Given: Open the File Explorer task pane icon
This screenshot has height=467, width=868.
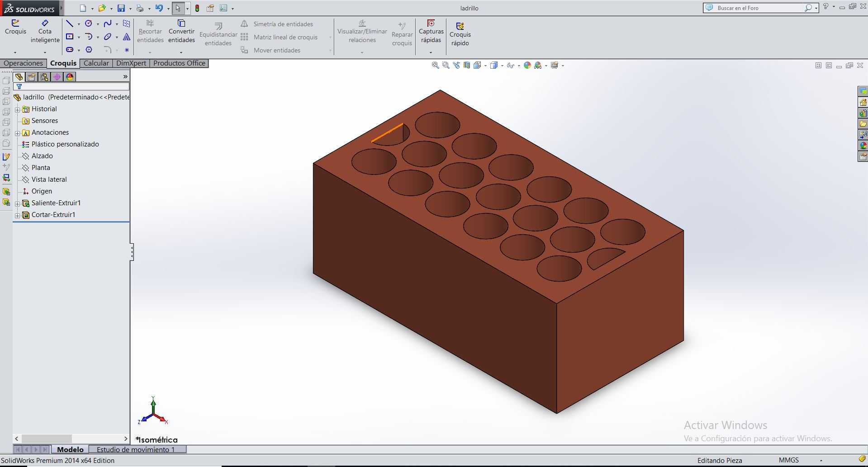Looking at the screenshot, I should pyautogui.click(x=863, y=124).
